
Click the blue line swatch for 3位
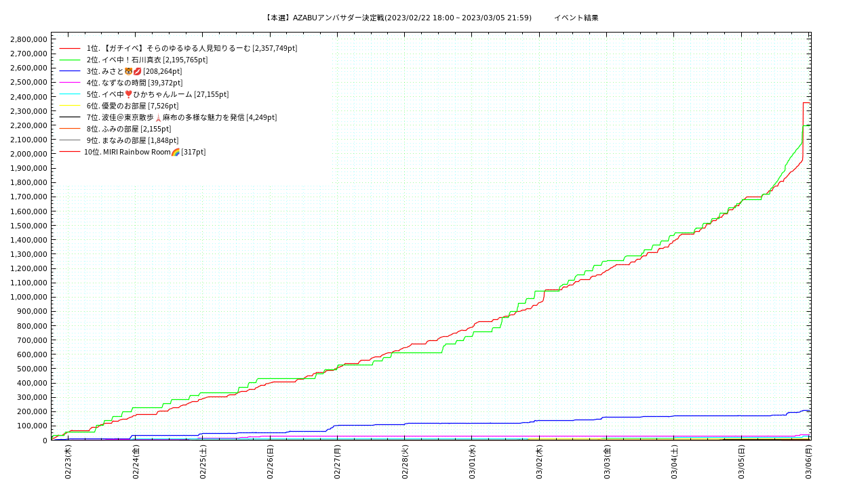click(70, 71)
